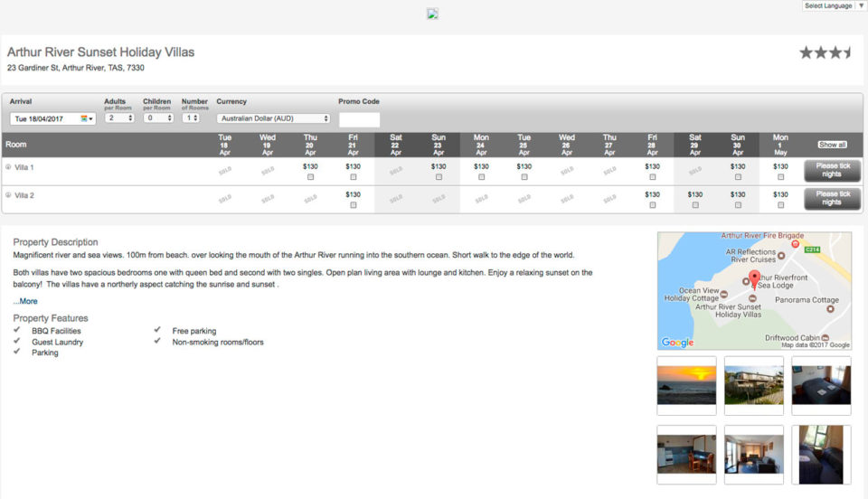Open Select Language dropdown
The width and height of the screenshot is (868, 499).
pyautogui.click(x=834, y=5)
